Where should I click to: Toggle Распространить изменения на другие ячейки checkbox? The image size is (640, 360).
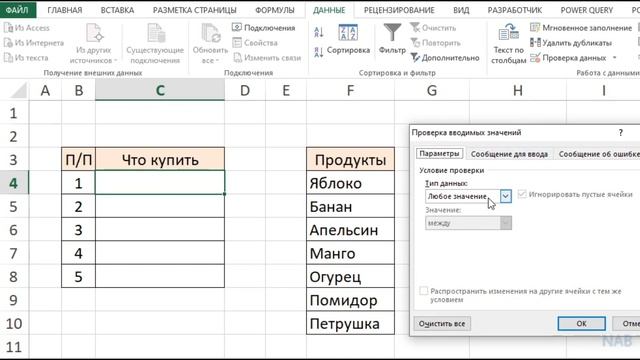pyautogui.click(x=424, y=291)
